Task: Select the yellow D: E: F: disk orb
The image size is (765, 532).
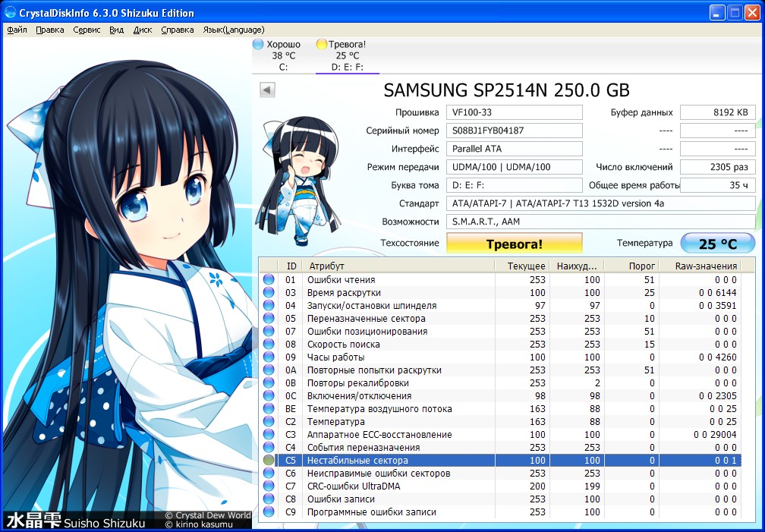Action: coord(322,45)
